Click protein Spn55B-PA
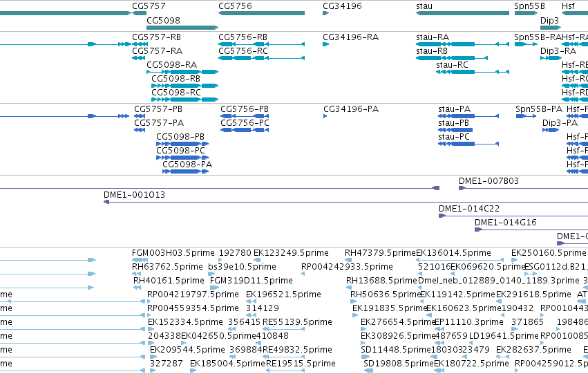 click(x=539, y=109)
